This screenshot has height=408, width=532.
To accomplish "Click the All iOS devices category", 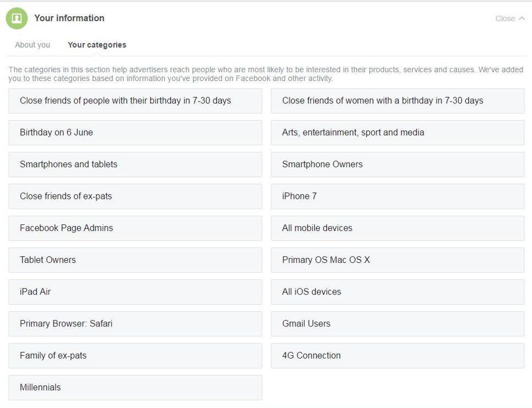I will pos(397,292).
